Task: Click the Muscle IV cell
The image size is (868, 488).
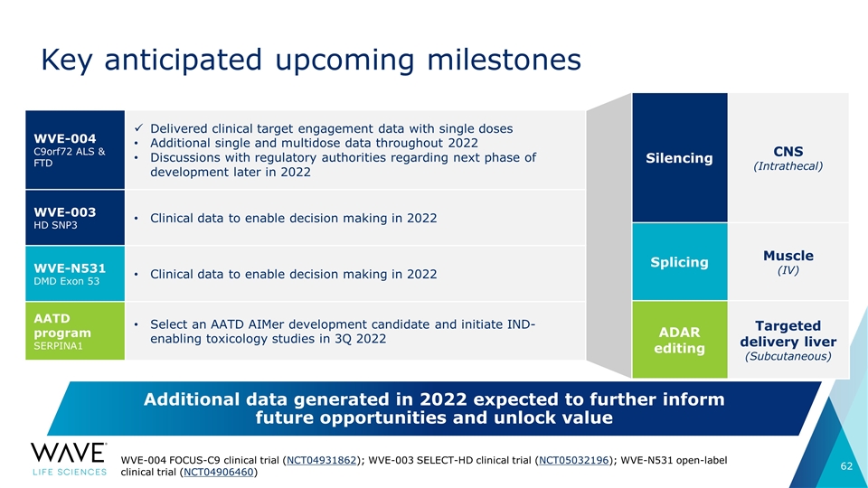Action: point(788,262)
